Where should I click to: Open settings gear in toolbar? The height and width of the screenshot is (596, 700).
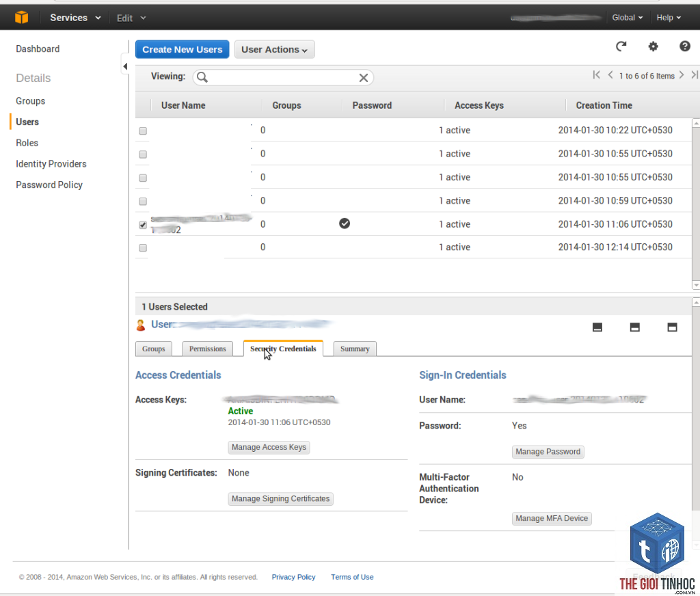pyautogui.click(x=653, y=46)
